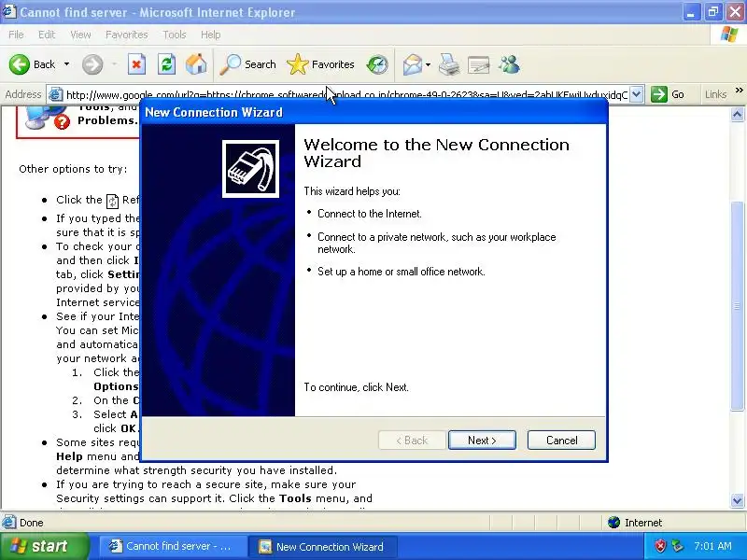Image resolution: width=747 pixels, height=560 pixels.
Task: Open the Mail dropdown arrow
Action: tap(428, 64)
